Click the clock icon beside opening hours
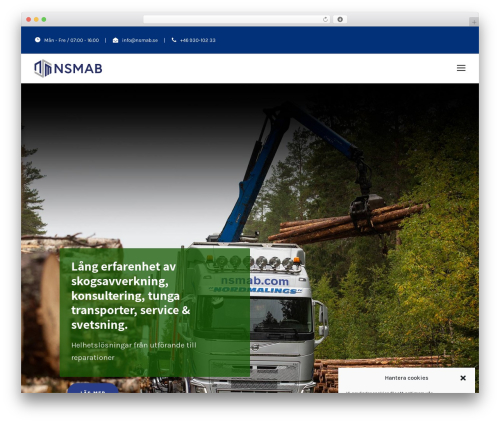The width and height of the screenshot is (500, 423). (38, 40)
